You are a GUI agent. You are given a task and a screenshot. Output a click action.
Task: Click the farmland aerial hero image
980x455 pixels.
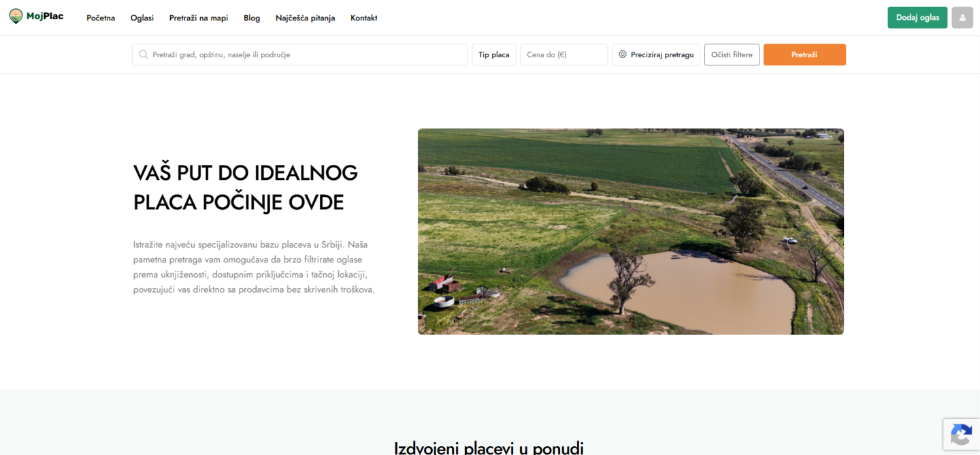631,232
